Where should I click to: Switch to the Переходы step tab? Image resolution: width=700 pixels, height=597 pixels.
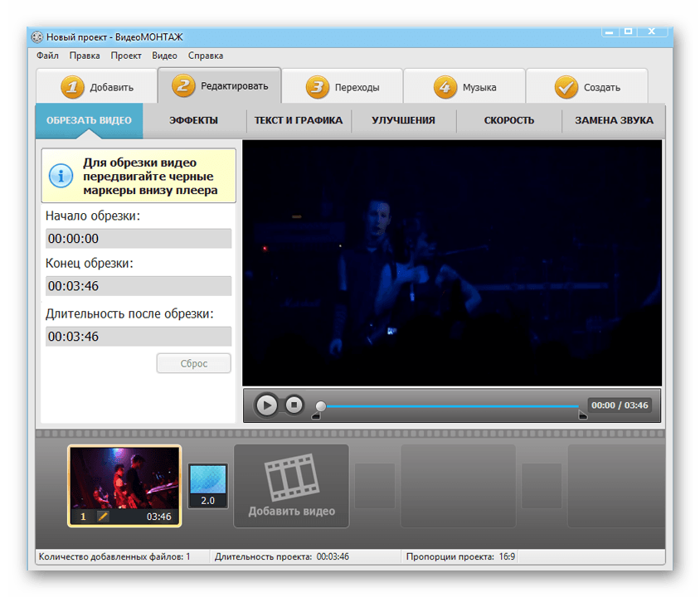click(x=343, y=87)
